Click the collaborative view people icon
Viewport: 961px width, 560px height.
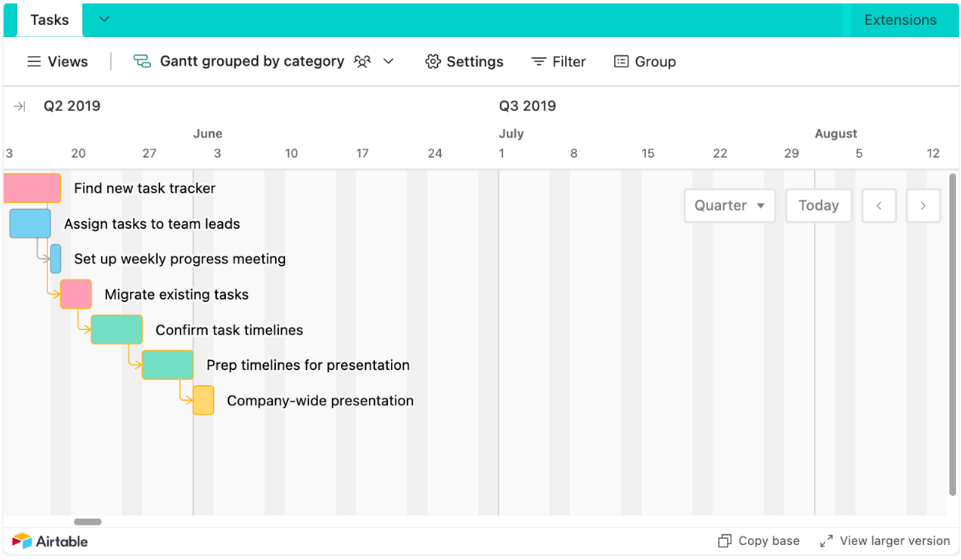(362, 61)
